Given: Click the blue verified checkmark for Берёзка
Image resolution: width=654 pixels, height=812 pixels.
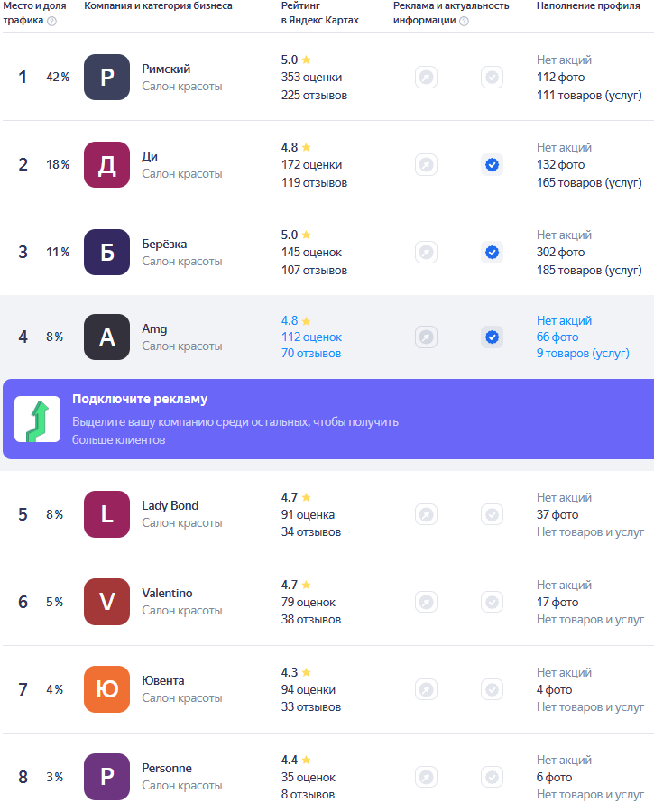Looking at the screenshot, I should (492, 253).
